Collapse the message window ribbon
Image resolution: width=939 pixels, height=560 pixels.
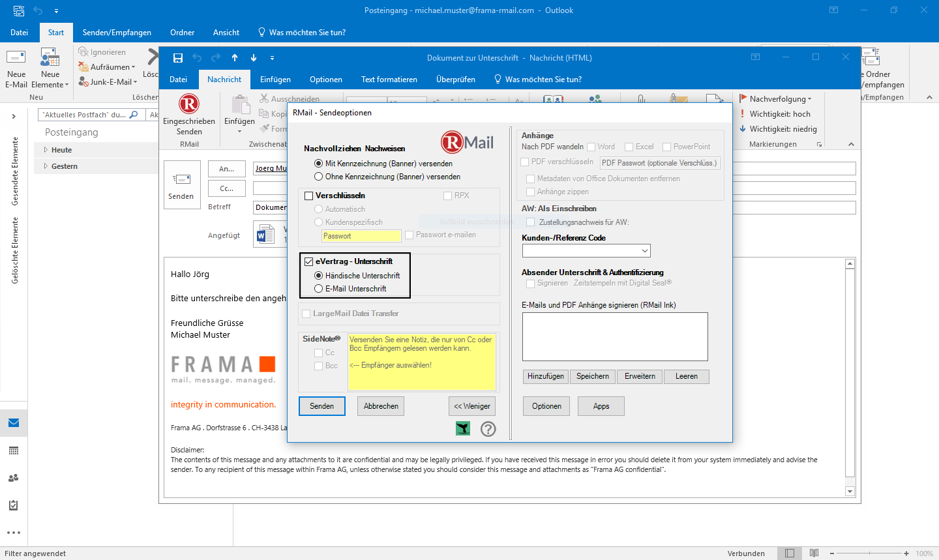(x=851, y=144)
